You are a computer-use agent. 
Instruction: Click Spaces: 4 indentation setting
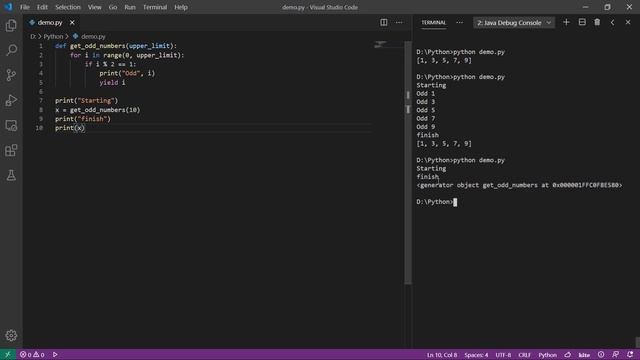point(476,355)
